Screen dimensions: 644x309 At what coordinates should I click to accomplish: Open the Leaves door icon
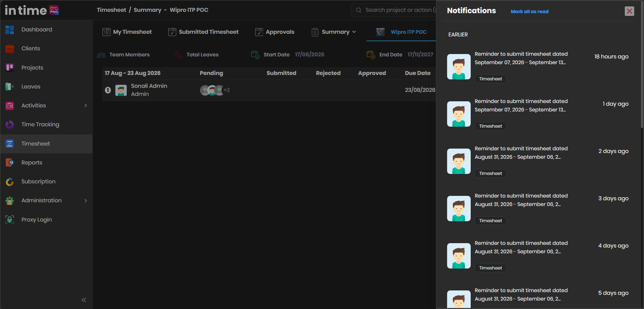(10, 87)
